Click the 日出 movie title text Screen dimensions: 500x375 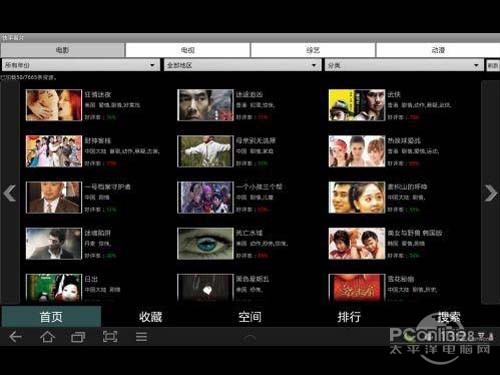point(91,279)
